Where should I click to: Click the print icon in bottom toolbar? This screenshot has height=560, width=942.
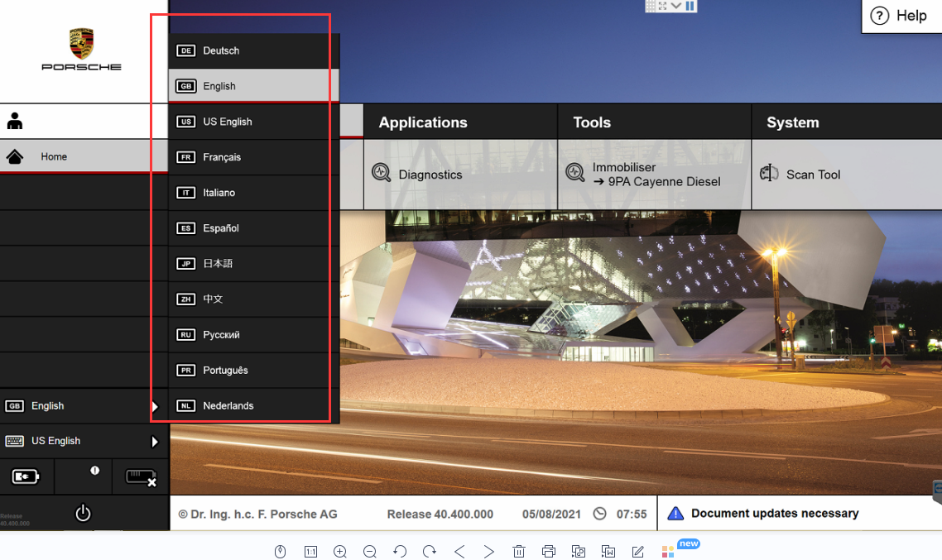(548, 552)
